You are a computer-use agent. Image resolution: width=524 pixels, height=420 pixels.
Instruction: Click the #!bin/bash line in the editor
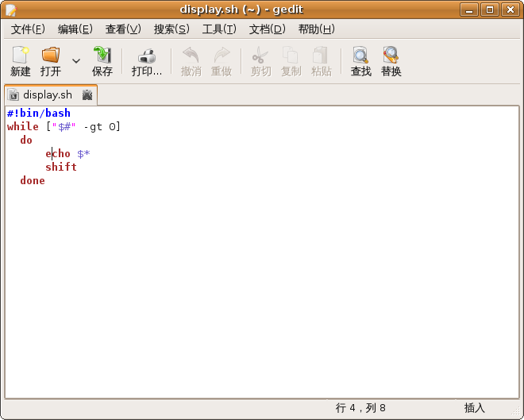coord(39,113)
